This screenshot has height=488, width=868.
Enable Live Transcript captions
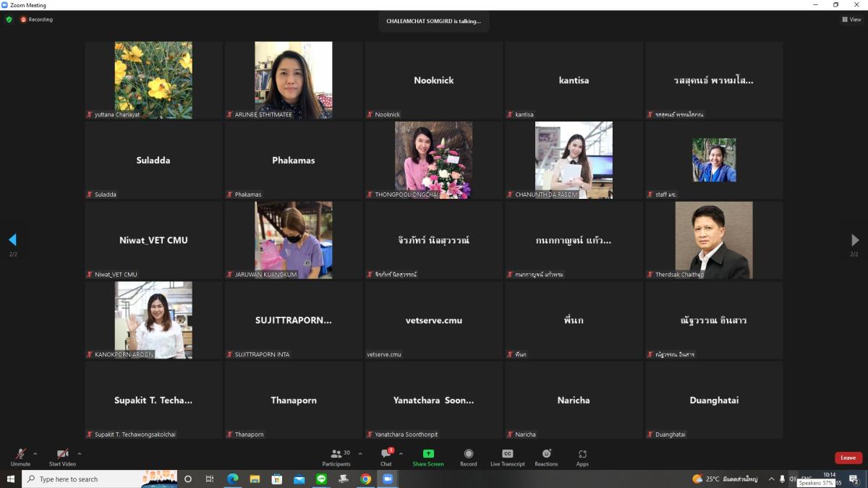[508, 457]
